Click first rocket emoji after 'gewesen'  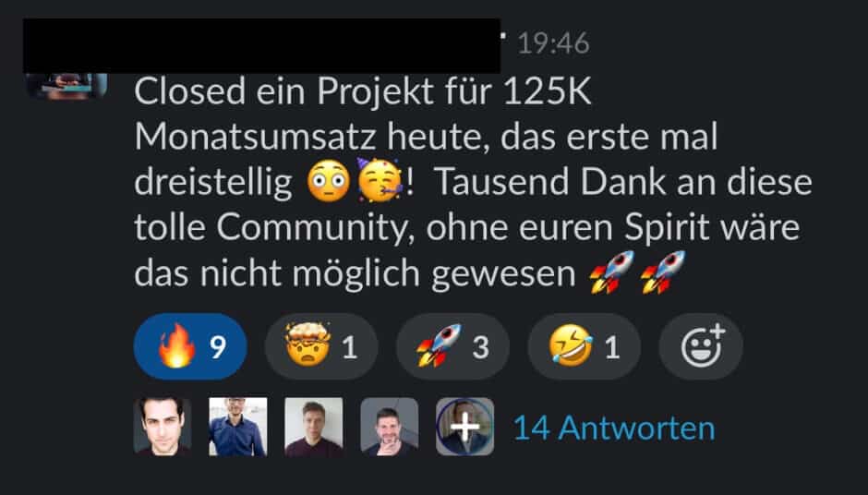(x=611, y=272)
